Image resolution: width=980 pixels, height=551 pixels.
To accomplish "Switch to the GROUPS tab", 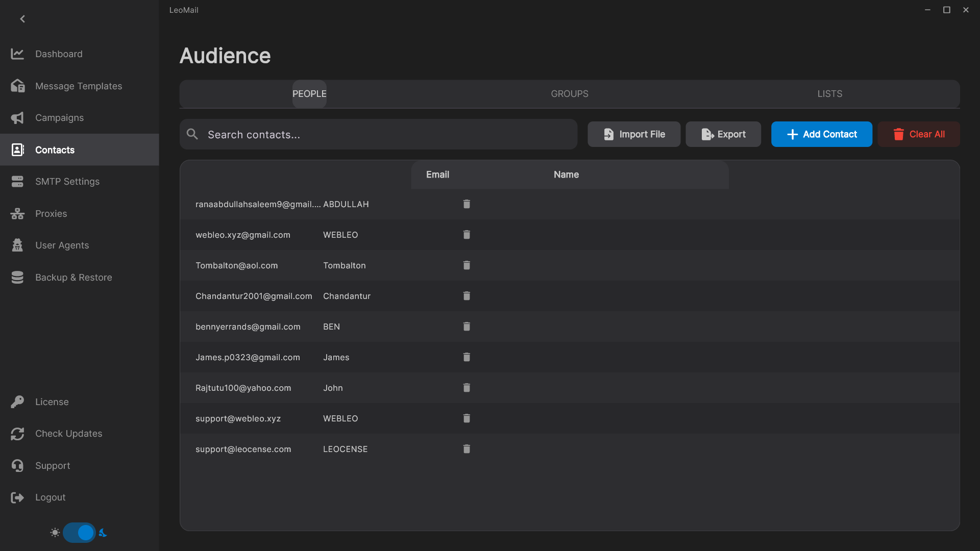I will (x=570, y=94).
